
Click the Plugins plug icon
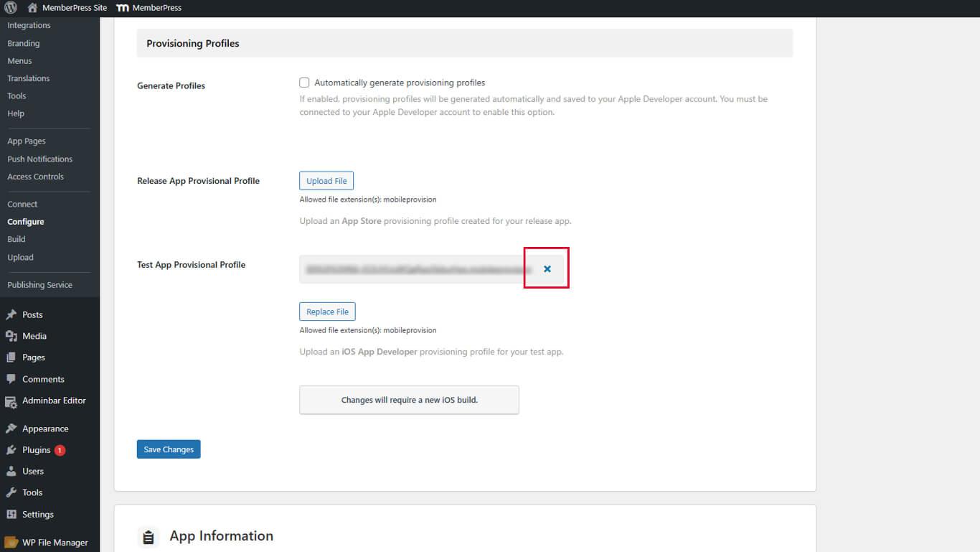tap(11, 450)
